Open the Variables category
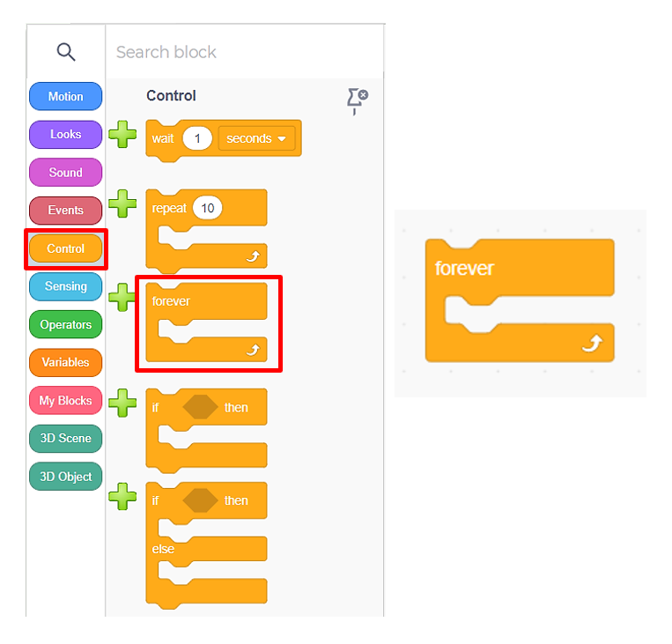Image resolution: width=672 pixels, height=644 pixels. [65, 362]
